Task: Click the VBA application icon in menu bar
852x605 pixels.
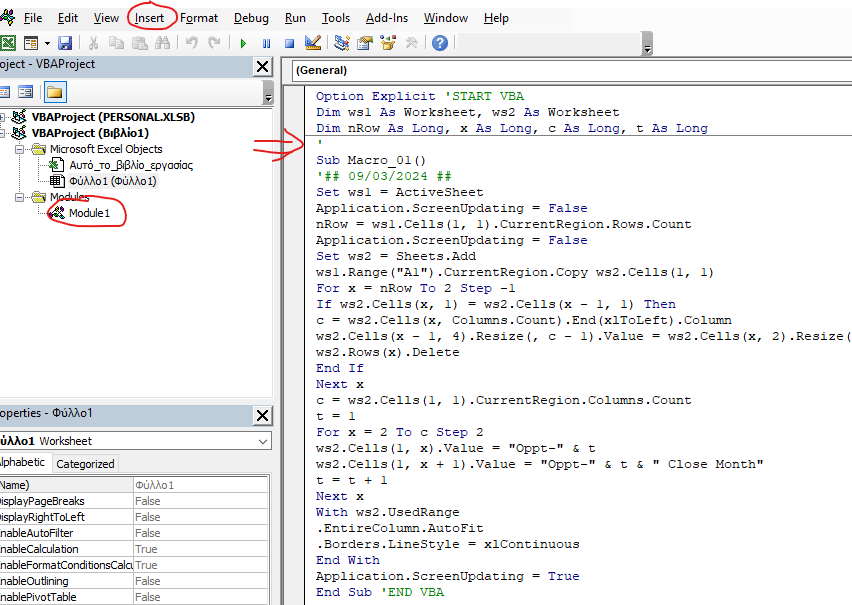Action: [x=7, y=17]
